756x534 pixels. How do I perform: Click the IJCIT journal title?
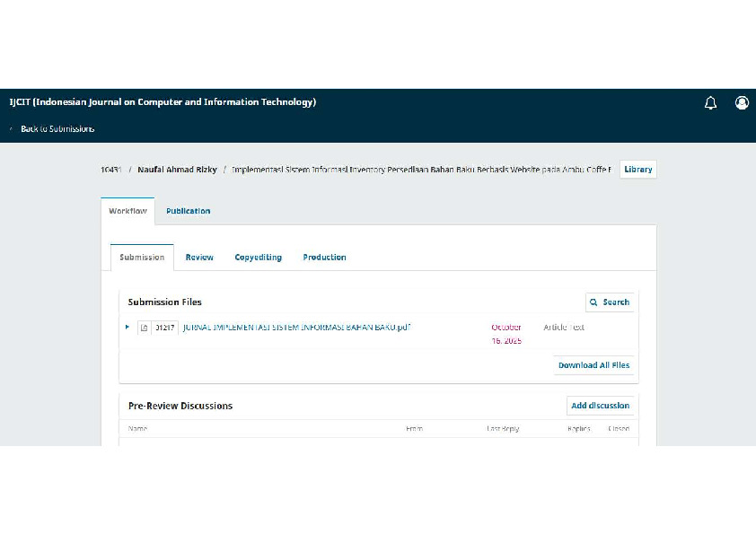(163, 101)
